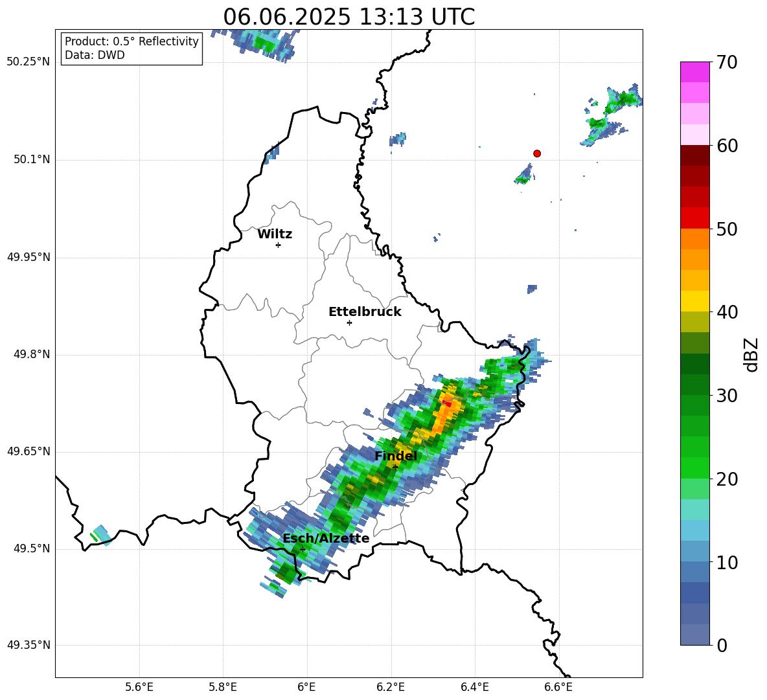Screen dimensions: 767x700
Task: Click the 50.25°N latitude label
Action: 29,62
